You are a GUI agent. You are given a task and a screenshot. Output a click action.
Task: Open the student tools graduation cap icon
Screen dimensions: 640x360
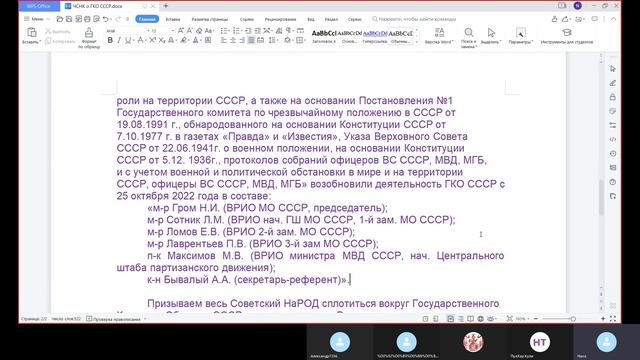click(x=567, y=32)
